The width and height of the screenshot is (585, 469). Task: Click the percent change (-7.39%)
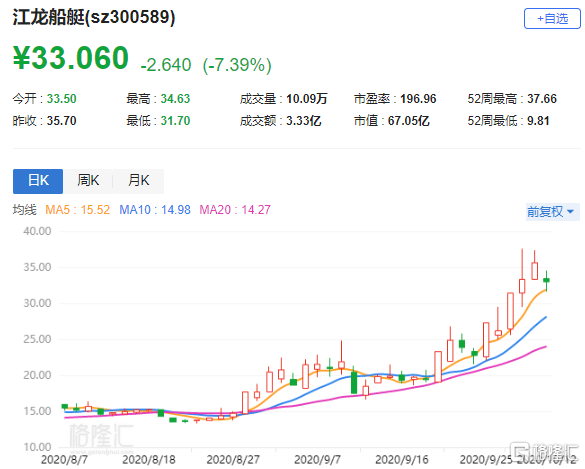(x=237, y=65)
